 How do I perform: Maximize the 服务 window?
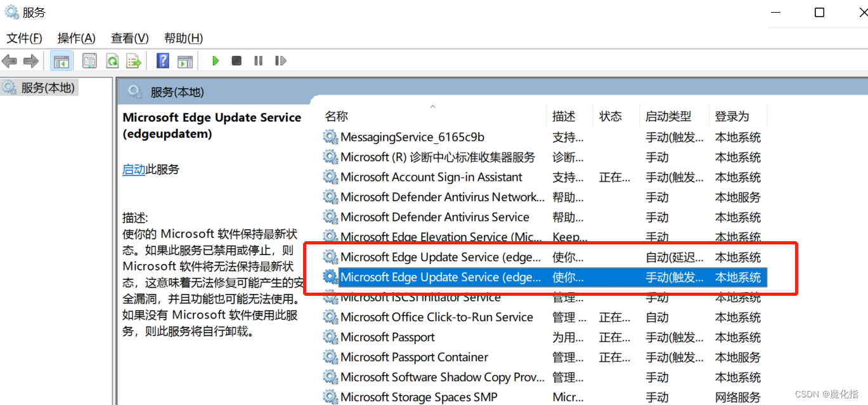tap(819, 12)
